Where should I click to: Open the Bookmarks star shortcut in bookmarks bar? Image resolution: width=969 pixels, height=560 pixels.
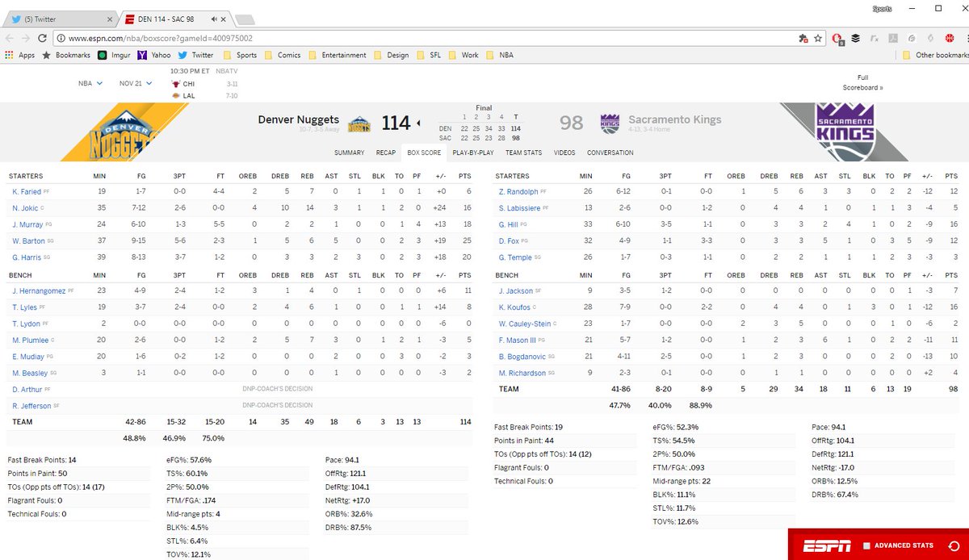66,56
